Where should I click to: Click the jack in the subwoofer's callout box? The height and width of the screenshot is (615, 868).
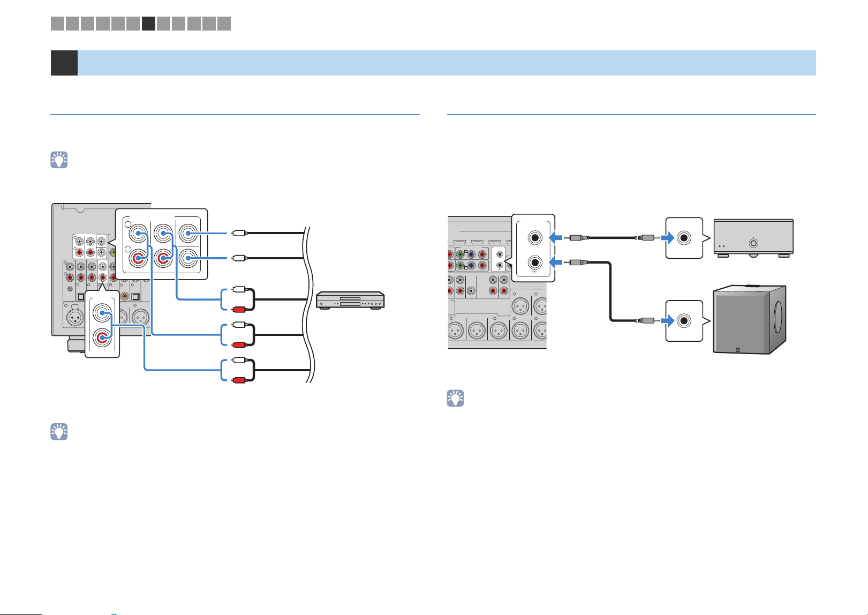(x=684, y=321)
